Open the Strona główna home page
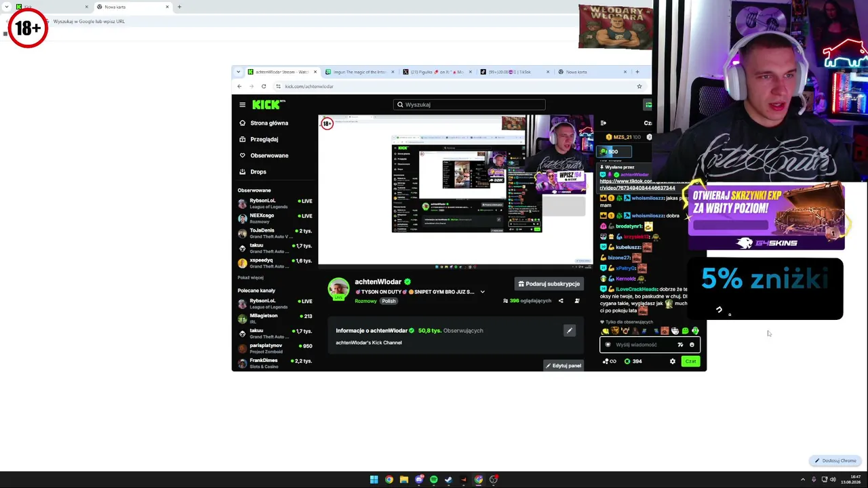The height and width of the screenshot is (488, 868). tap(264, 123)
